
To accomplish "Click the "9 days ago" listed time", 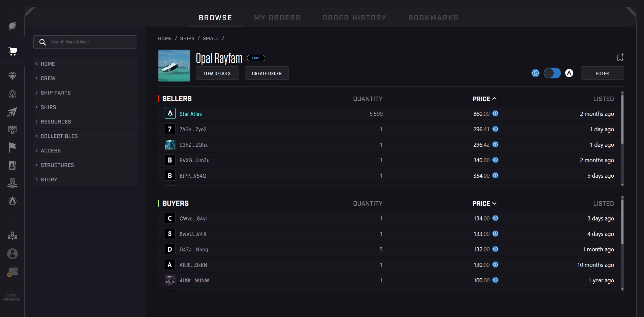I will tap(601, 176).
